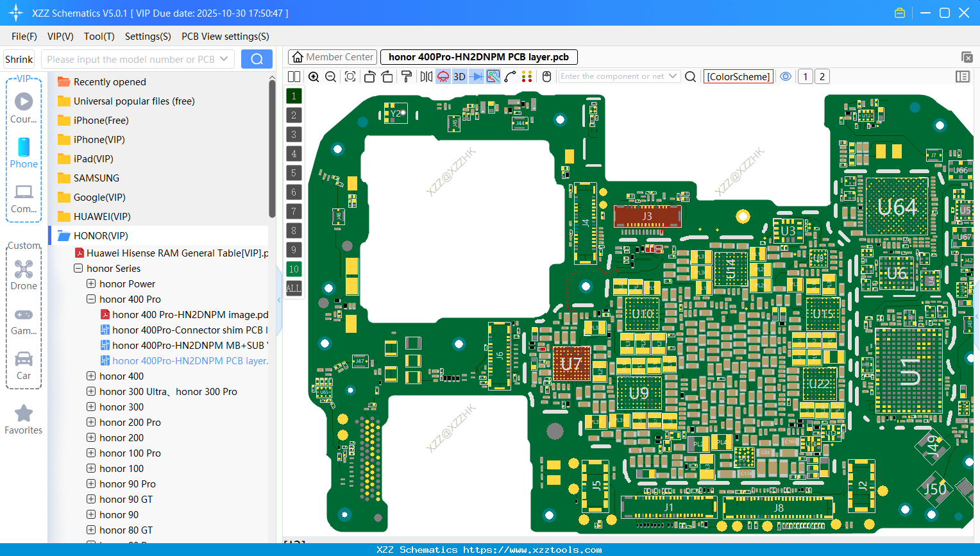Collapse the honor Series node
Viewport: 980px width, 556px height.
[78, 268]
